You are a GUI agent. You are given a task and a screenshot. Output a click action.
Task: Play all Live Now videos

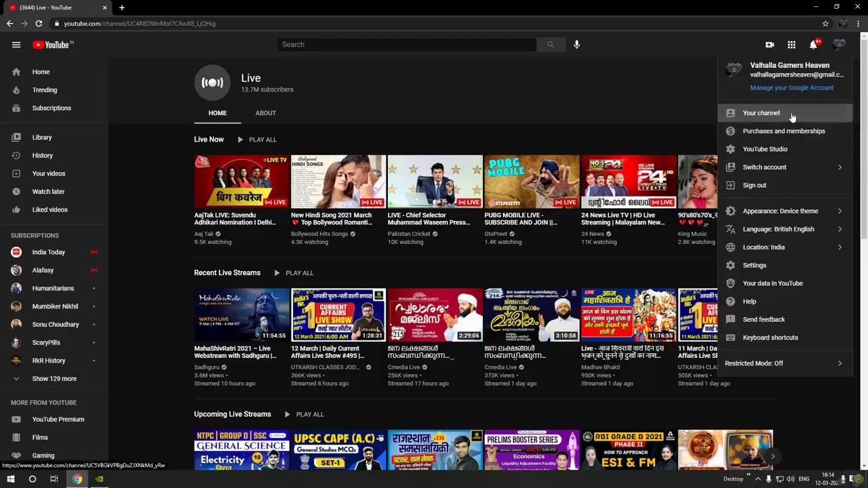(256, 140)
